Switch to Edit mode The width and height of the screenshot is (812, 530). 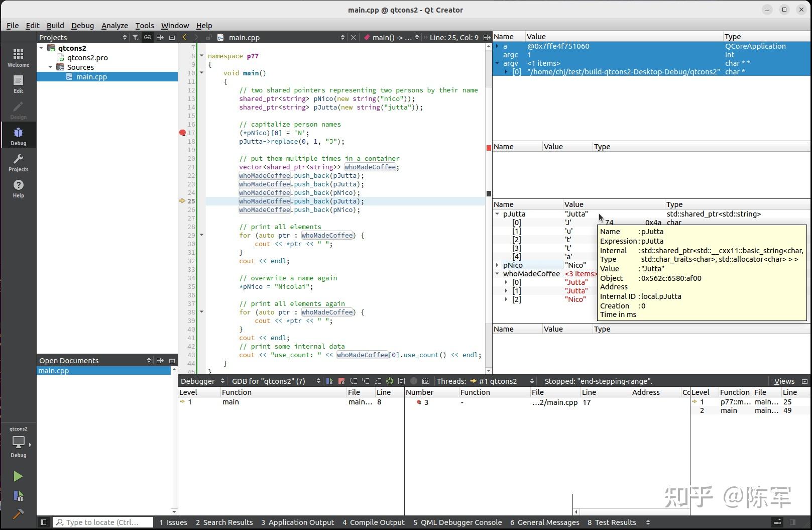pos(18,84)
